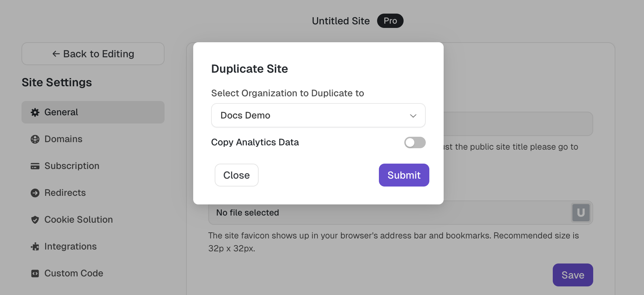
Task: Click the Domains globe icon
Action: 35,139
